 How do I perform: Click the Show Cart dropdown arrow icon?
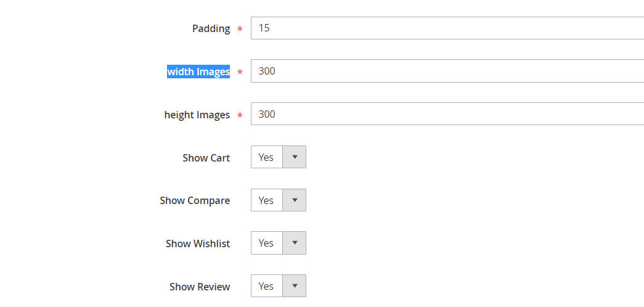[295, 157]
